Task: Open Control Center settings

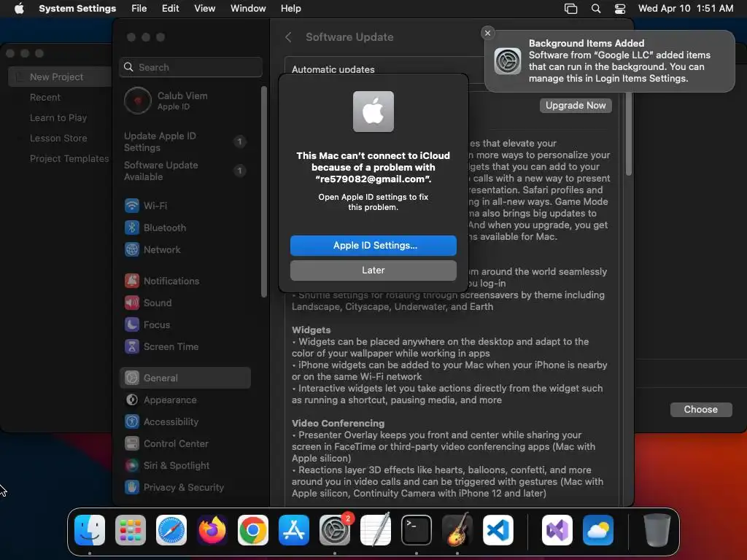Action: [x=185, y=444]
